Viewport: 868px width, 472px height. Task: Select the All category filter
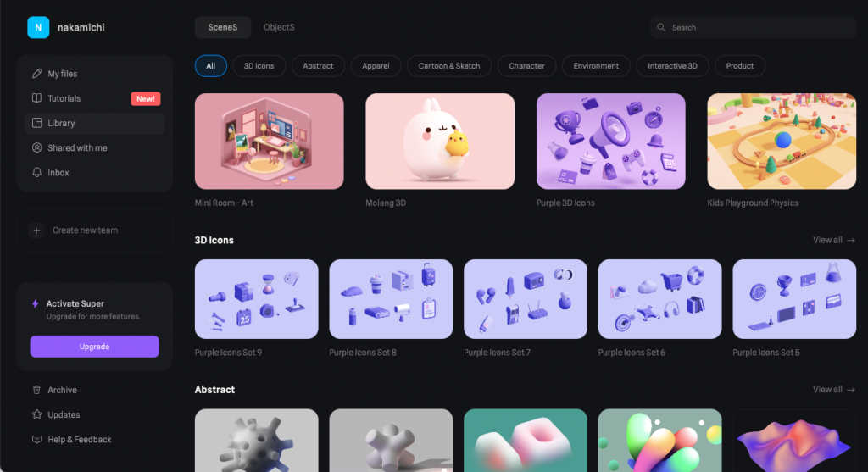click(211, 66)
